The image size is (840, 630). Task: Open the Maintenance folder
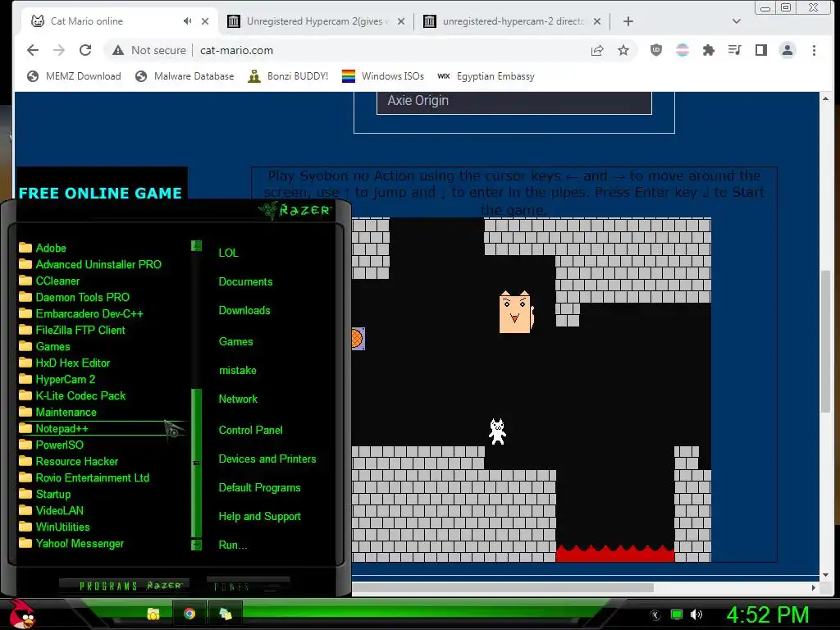pyautogui.click(x=58, y=412)
